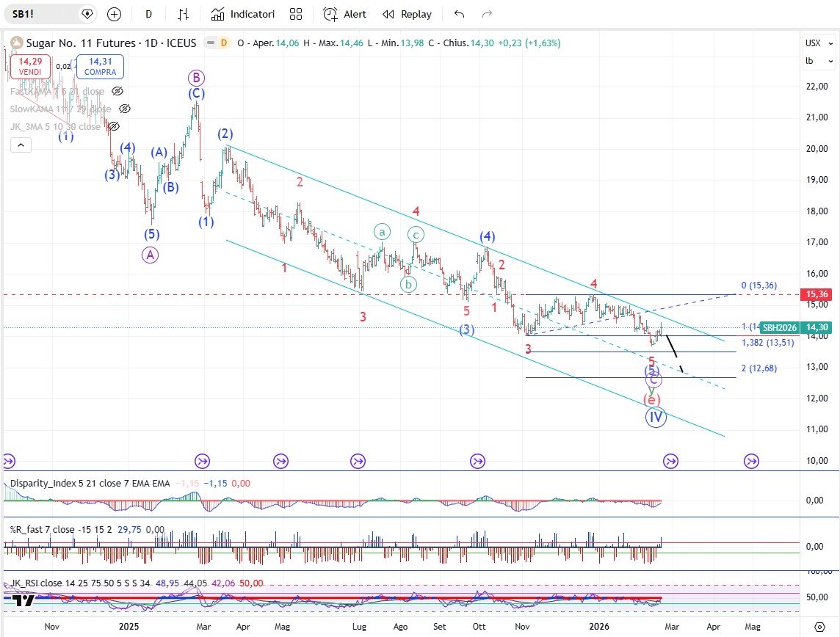
Task: Open the USX currency dropdown
Action: point(813,43)
